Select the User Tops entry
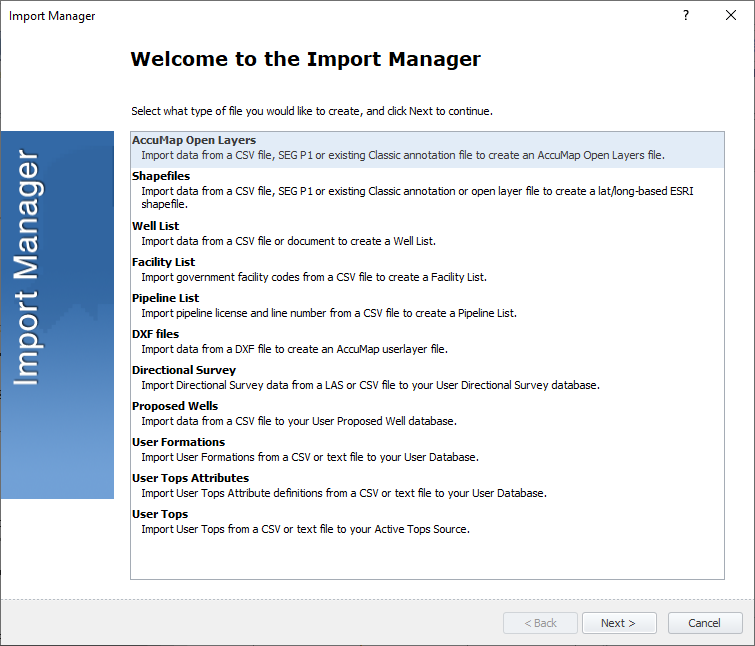The width and height of the screenshot is (755, 646). tap(160, 514)
